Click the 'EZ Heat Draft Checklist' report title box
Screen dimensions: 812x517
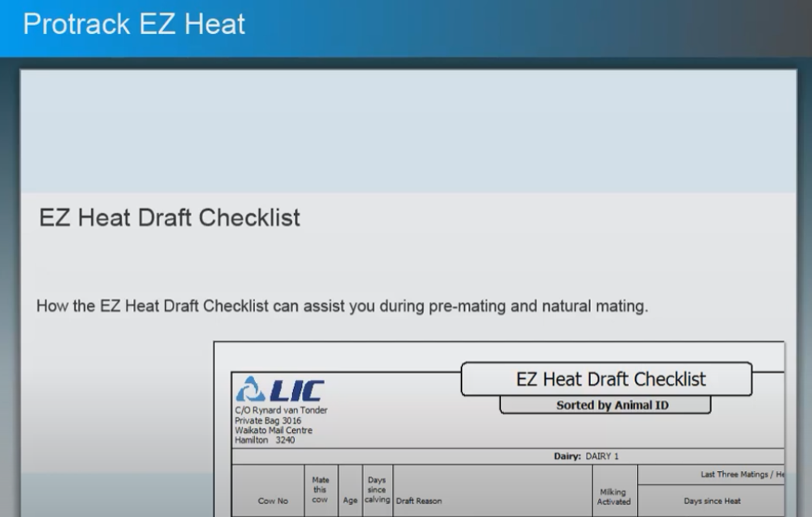click(x=606, y=379)
